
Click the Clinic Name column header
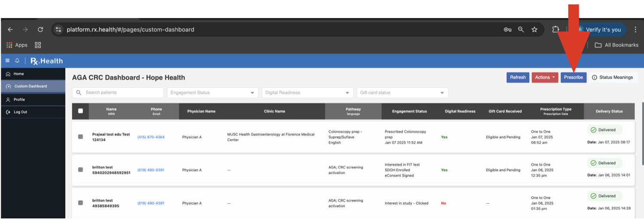274,111
